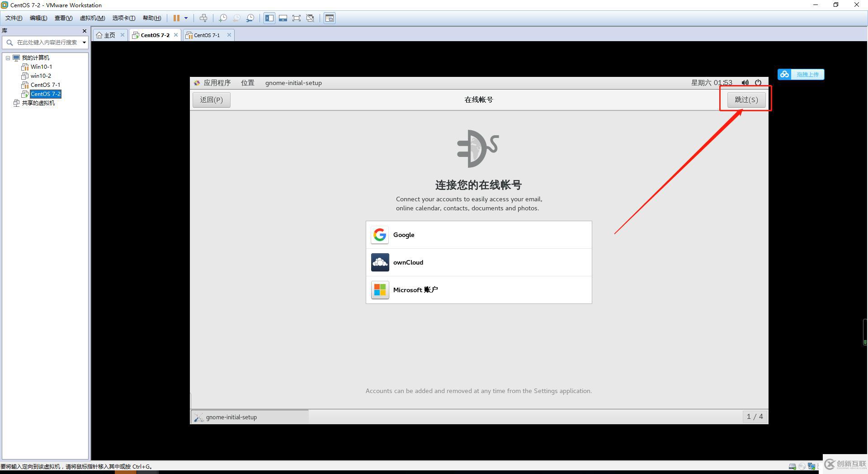Viewport: 868px width, 474px height.
Task: Open the power options dropdown arrow beside pause
Action: (x=186, y=18)
